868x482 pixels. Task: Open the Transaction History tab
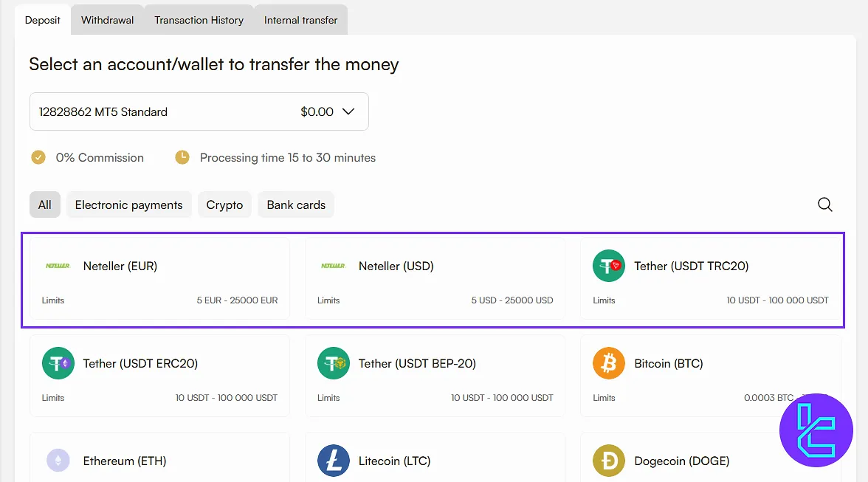(x=199, y=20)
